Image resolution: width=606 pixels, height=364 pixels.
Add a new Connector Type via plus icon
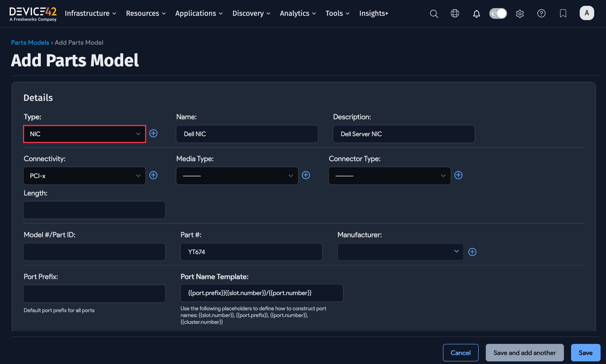point(458,175)
